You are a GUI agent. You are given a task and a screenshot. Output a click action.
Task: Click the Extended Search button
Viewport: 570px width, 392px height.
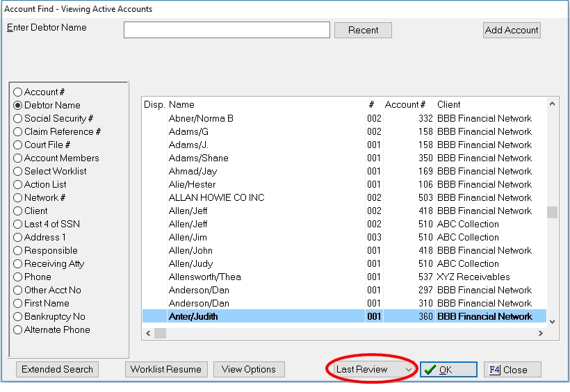tap(57, 370)
